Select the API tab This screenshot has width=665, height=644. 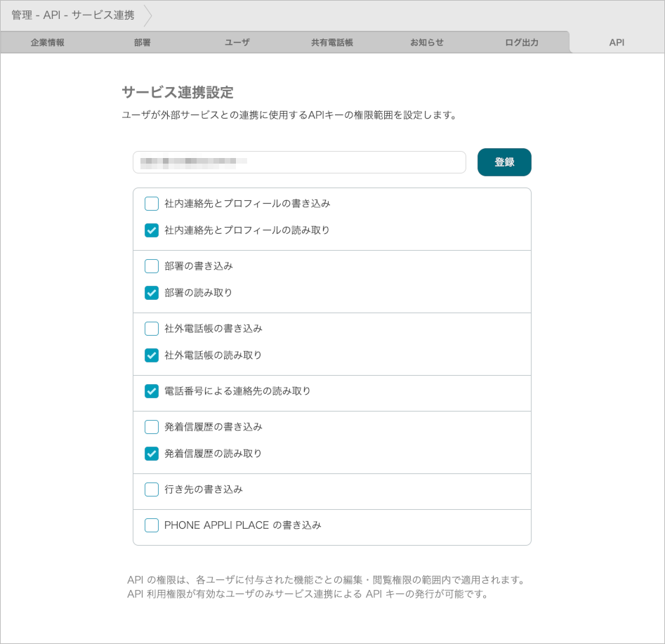pyautogui.click(x=617, y=42)
